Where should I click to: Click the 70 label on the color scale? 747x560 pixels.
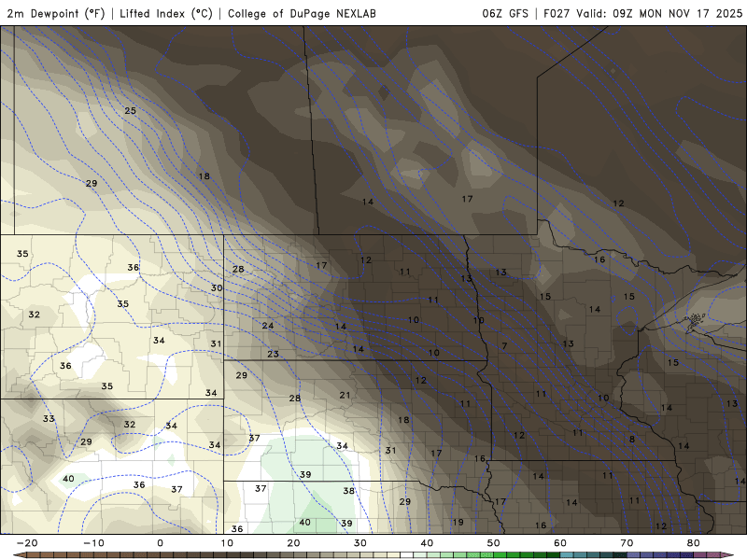point(627,543)
